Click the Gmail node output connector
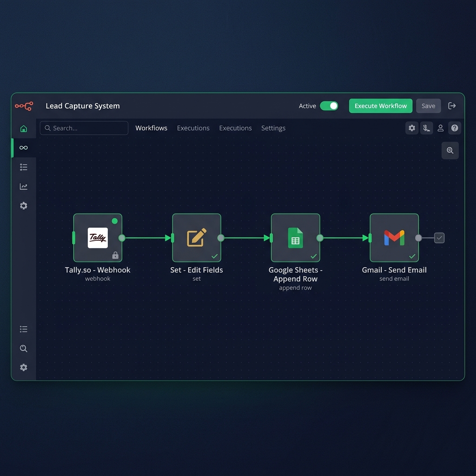 418,238
